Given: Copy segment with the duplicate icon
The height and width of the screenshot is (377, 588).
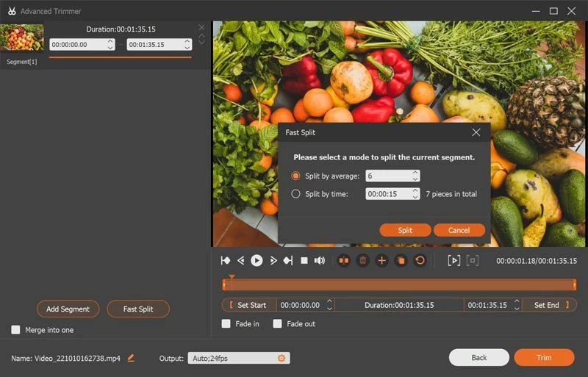Looking at the screenshot, I should pos(401,260).
